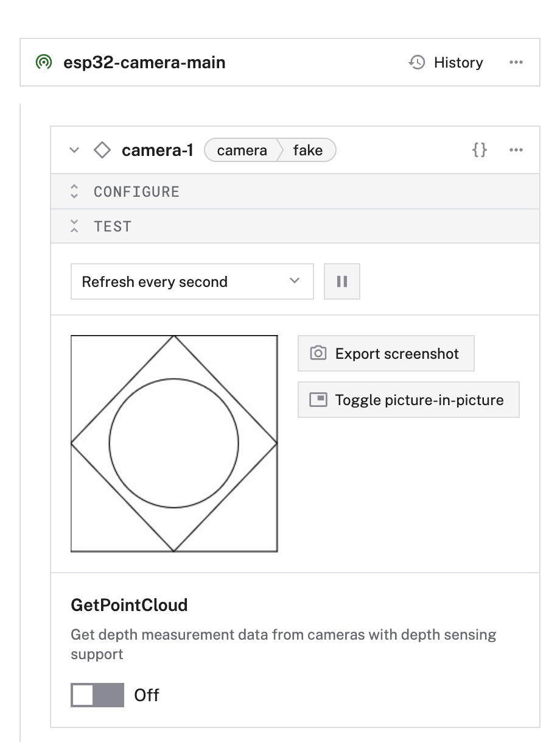Click the camera icon in Export screenshot

tap(318, 353)
